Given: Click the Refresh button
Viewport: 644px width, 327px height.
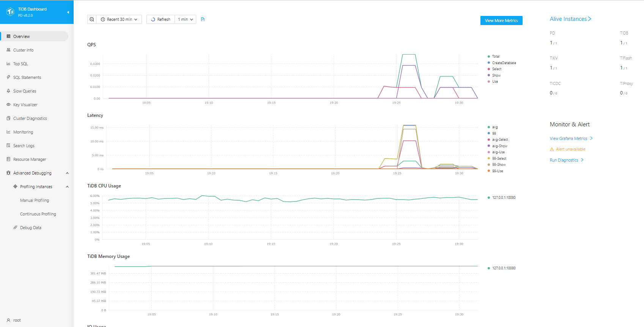Looking at the screenshot, I should [x=161, y=19].
